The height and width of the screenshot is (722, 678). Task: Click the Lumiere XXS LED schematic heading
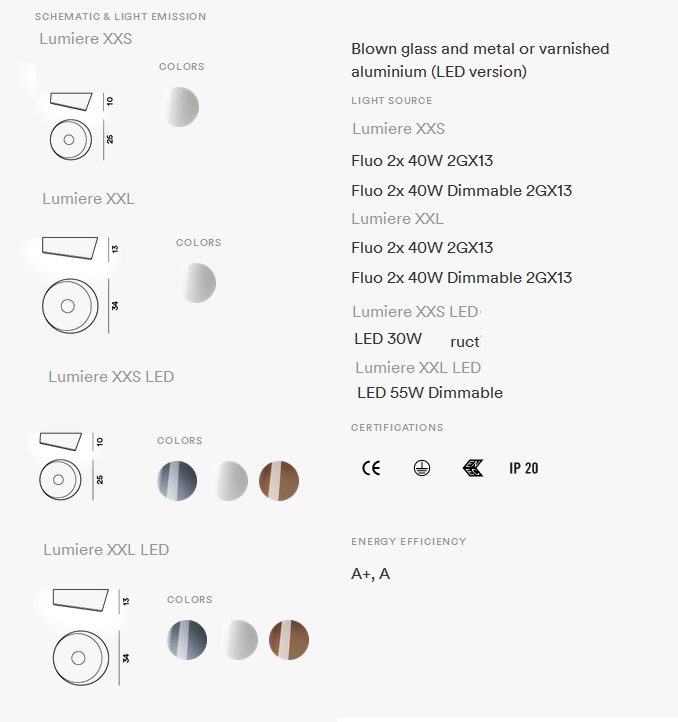111,377
